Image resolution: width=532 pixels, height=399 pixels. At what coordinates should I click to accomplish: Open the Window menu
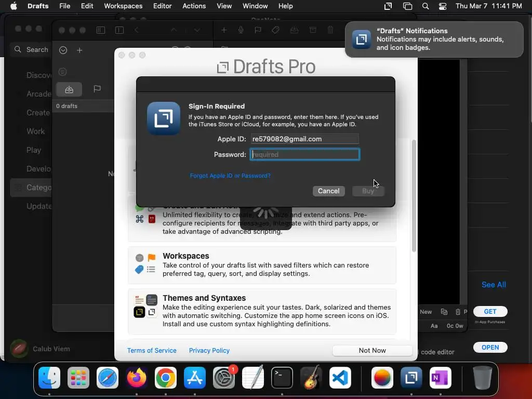[x=255, y=6]
